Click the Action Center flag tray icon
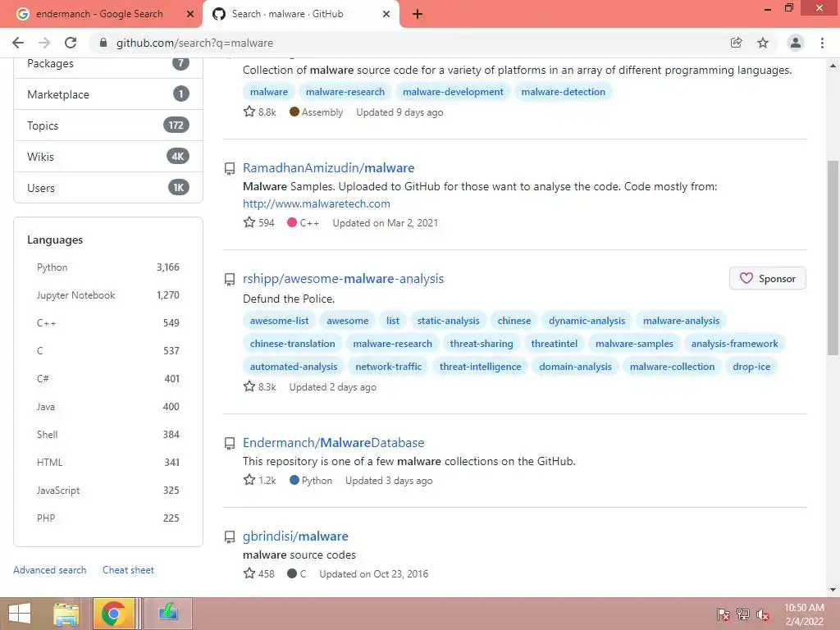This screenshot has width=840, height=630. (723, 614)
